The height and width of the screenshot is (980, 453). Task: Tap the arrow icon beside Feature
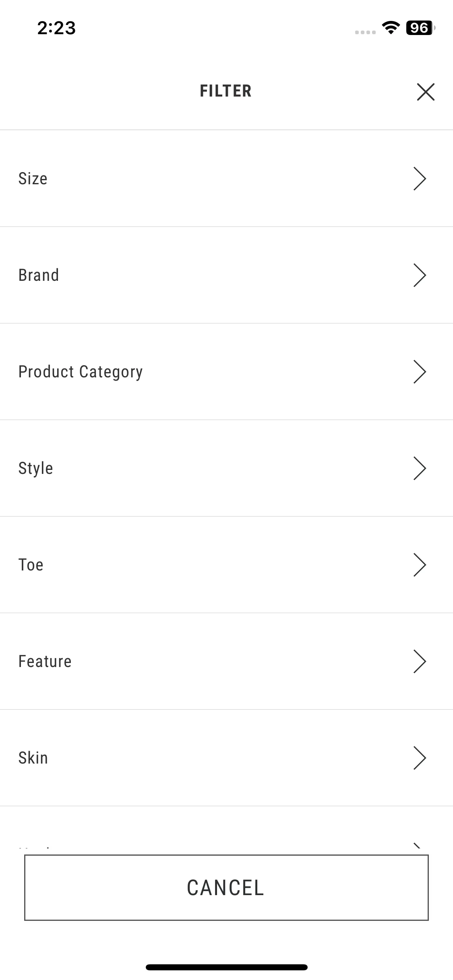click(x=420, y=661)
